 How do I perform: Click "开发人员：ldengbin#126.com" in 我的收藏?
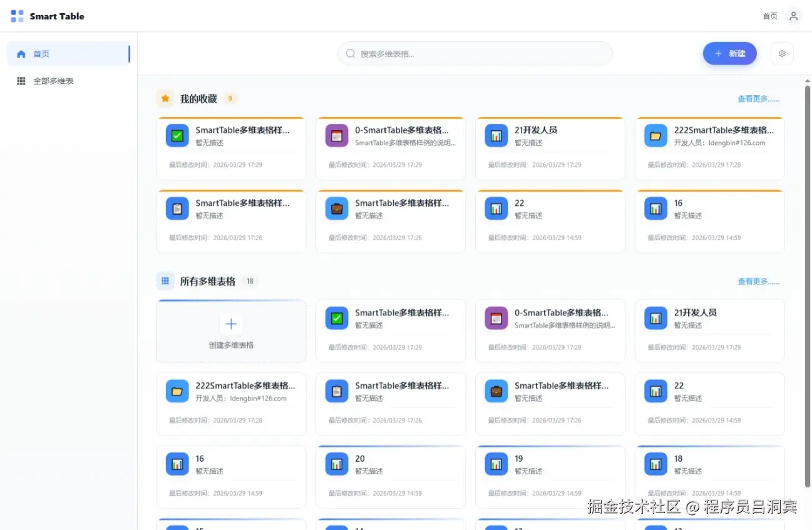720,143
